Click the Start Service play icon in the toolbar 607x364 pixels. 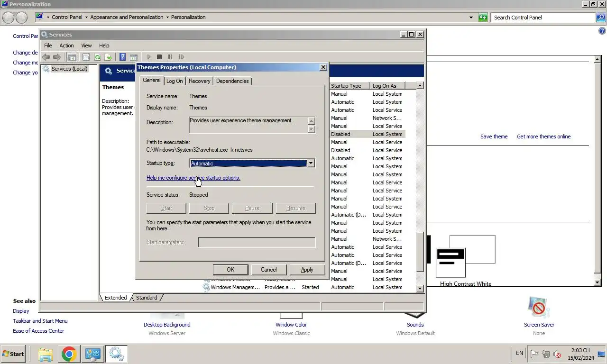(x=149, y=57)
